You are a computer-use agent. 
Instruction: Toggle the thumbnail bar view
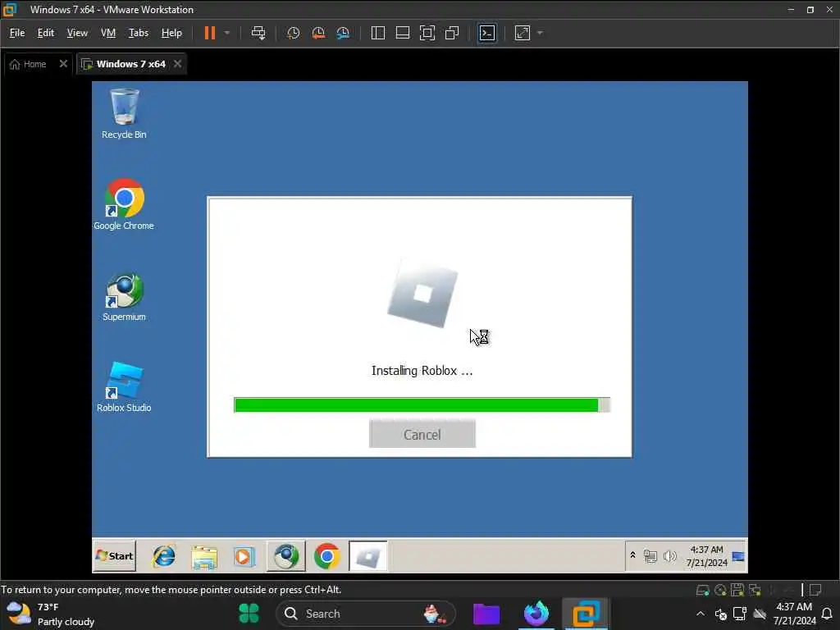coord(402,33)
